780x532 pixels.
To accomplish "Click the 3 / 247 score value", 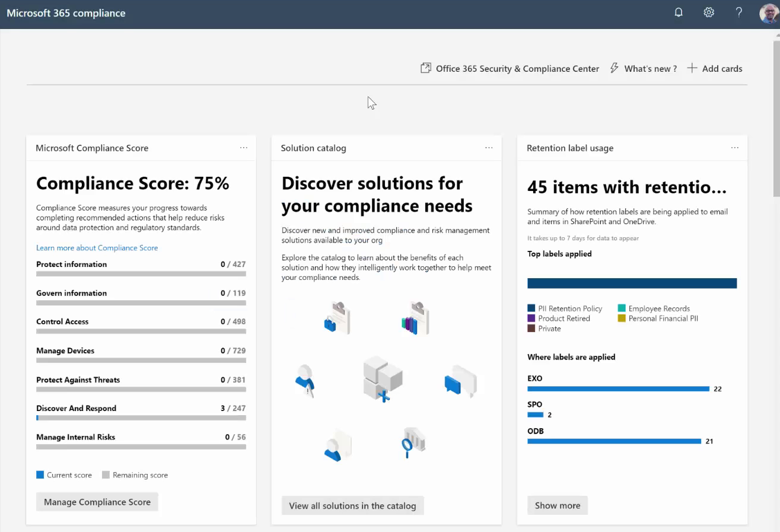I will click(x=233, y=408).
